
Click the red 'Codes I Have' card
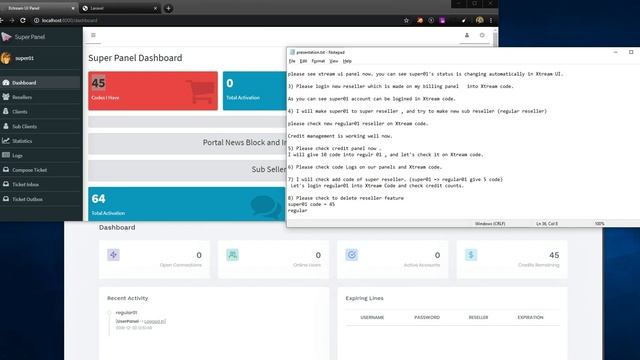pos(153,91)
